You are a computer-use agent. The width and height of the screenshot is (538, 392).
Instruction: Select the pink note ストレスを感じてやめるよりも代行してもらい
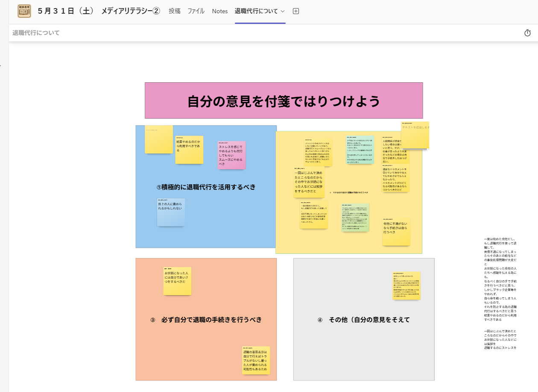(231, 155)
